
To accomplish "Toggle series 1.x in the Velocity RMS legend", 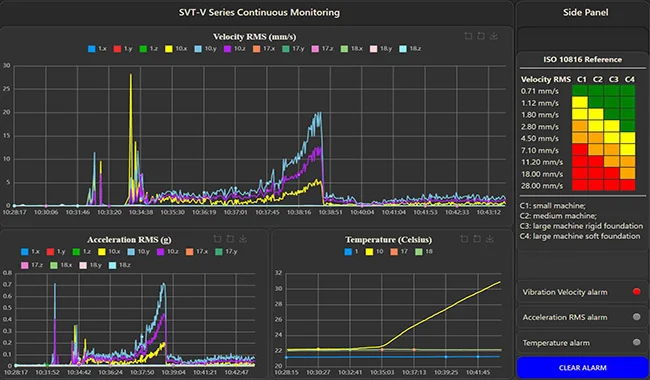I will click(97, 49).
